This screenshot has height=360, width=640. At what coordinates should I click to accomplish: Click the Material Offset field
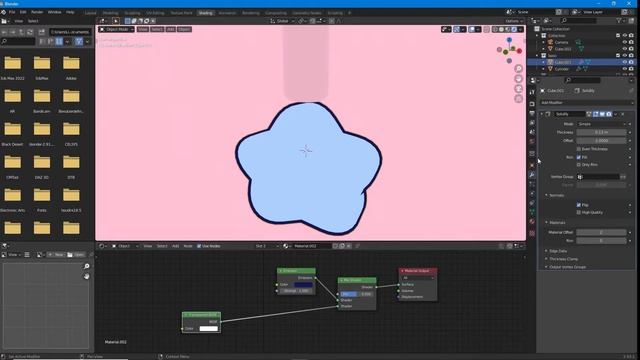pyautogui.click(x=601, y=232)
